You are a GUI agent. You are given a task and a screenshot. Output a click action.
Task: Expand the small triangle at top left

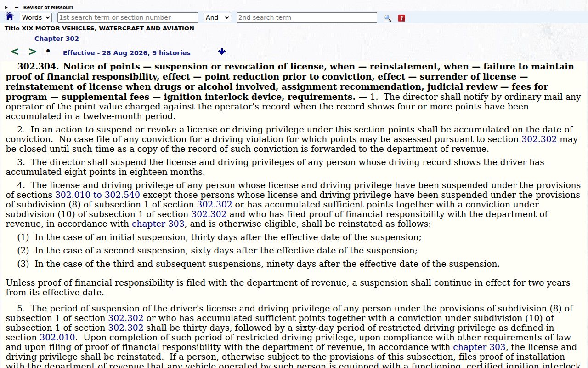point(6,7)
